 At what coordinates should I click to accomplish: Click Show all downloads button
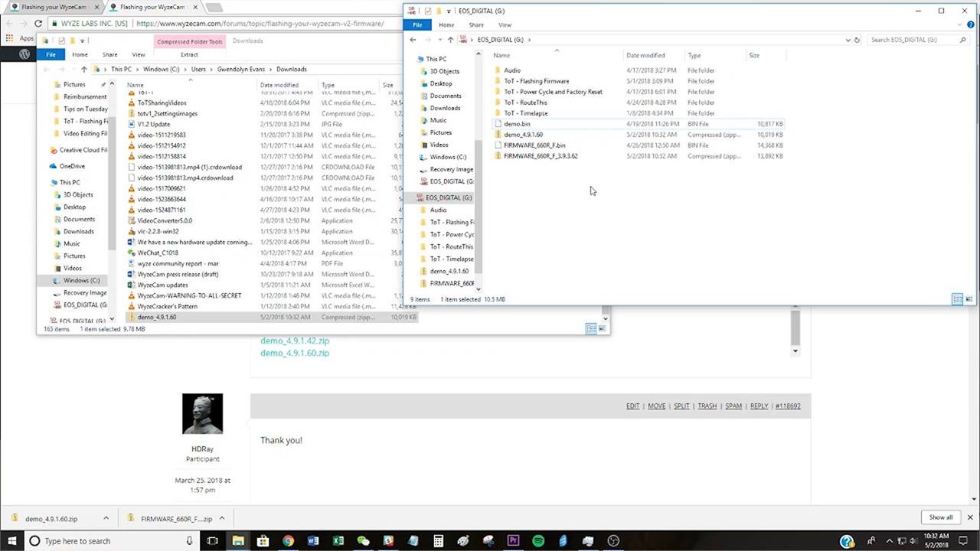(941, 517)
